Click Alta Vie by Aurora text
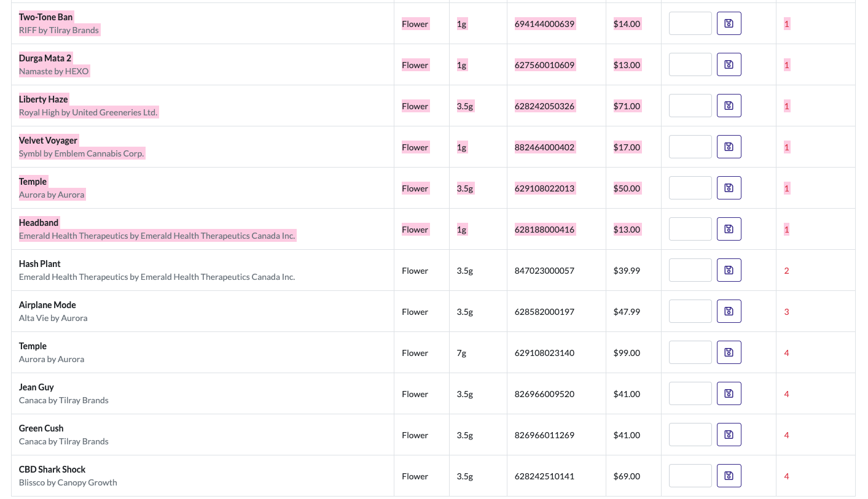Image resolution: width=868 pixels, height=499 pixels. [53, 318]
